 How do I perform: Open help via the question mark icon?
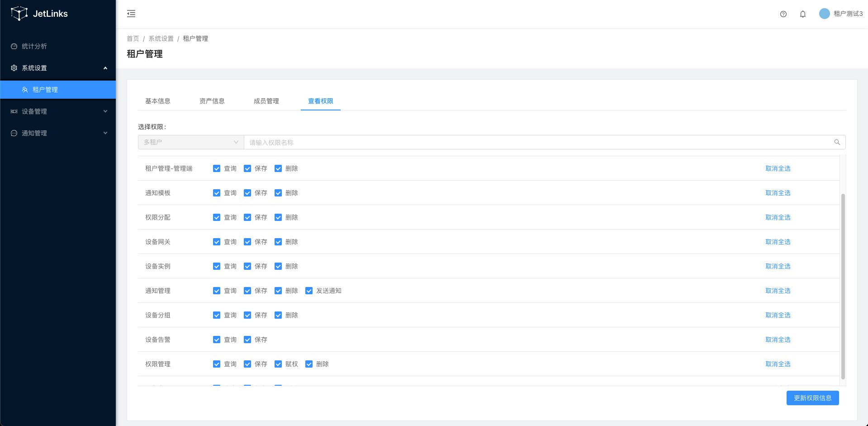(x=783, y=14)
